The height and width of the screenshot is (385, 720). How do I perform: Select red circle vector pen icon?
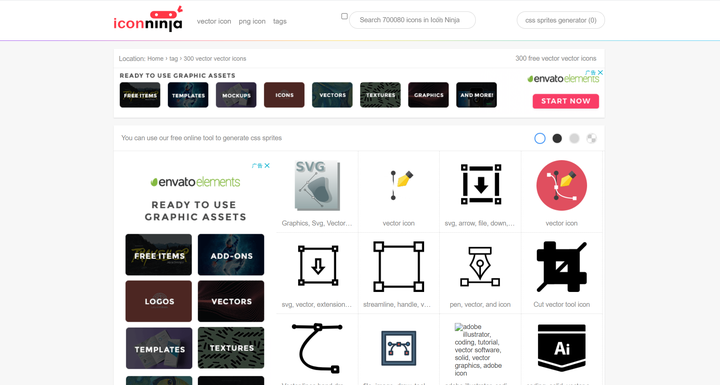click(x=562, y=186)
